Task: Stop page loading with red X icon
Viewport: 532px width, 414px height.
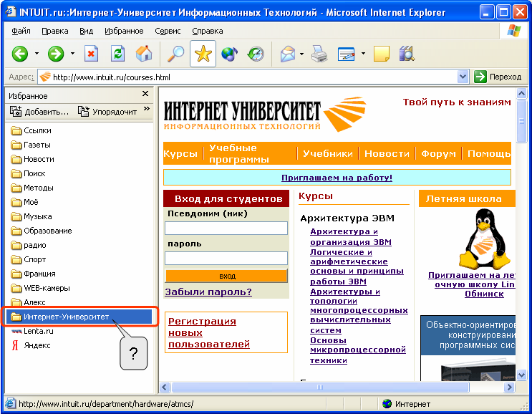Action: coord(91,54)
